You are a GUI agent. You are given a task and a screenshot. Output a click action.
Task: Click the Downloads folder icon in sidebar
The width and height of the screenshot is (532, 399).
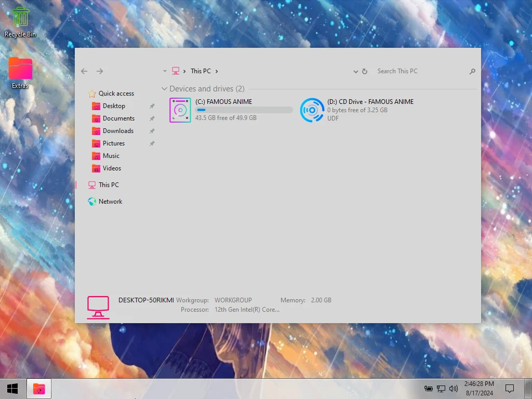pos(96,131)
